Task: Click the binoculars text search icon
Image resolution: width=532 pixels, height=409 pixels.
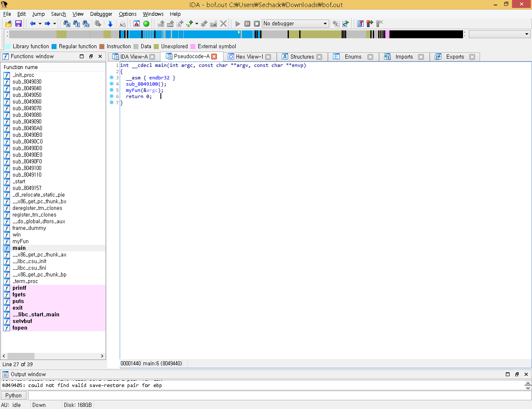Action: coord(76,24)
